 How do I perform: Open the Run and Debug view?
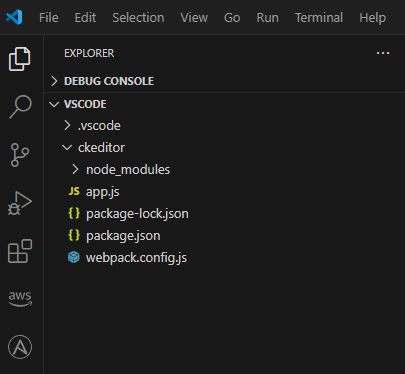(20, 203)
